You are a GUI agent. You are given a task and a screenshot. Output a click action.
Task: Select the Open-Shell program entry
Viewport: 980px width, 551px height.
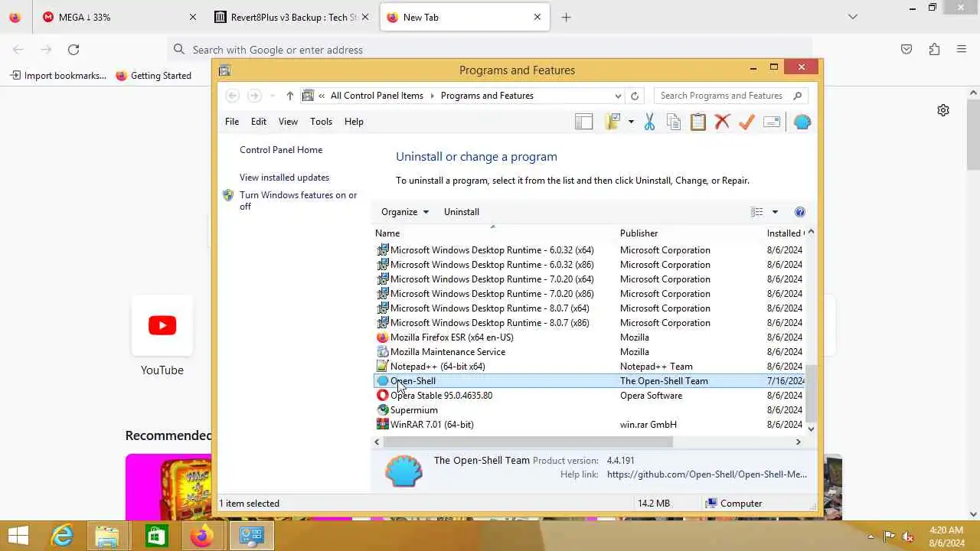click(590, 381)
